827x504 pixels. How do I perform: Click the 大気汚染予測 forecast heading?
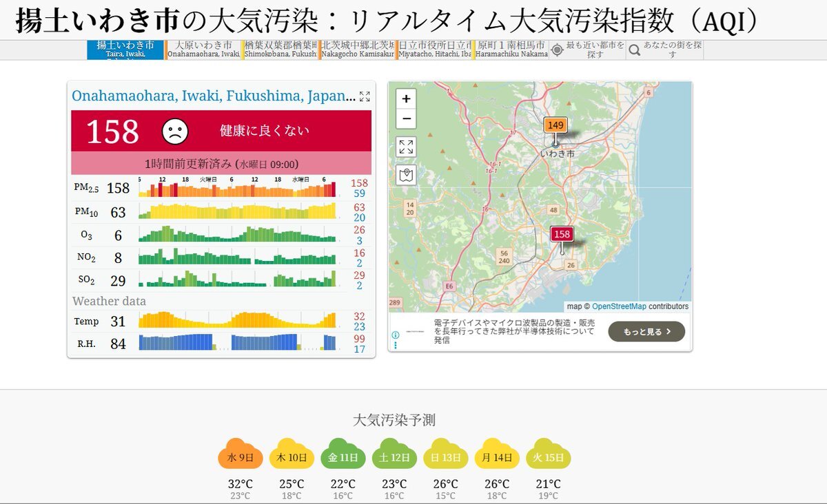click(394, 420)
